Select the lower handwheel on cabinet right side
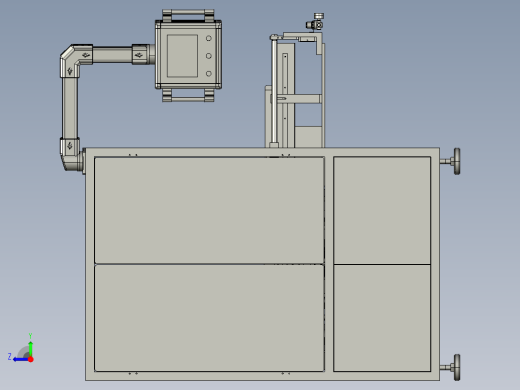This screenshot has height=390, width=520. coord(457,367)
